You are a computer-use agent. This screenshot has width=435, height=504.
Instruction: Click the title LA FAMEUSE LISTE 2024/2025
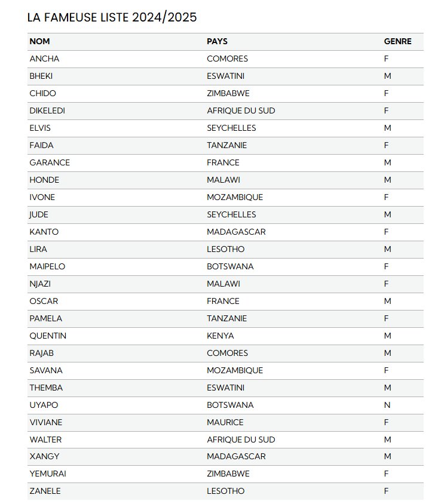point(112,17)
